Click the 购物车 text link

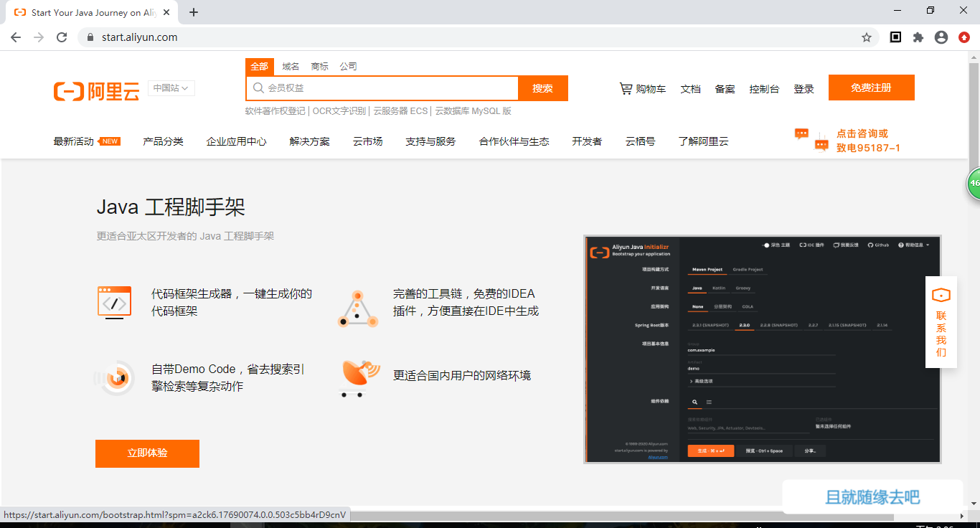pyautogui.click(x=651, y=89)
